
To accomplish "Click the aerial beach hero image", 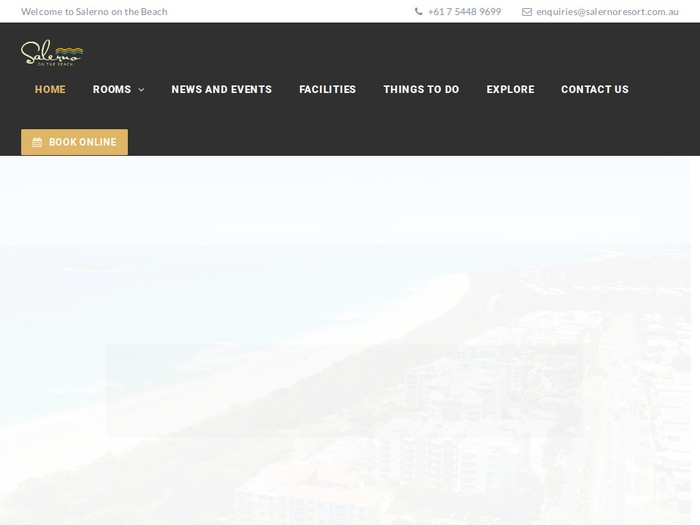I will pos(346,340).
